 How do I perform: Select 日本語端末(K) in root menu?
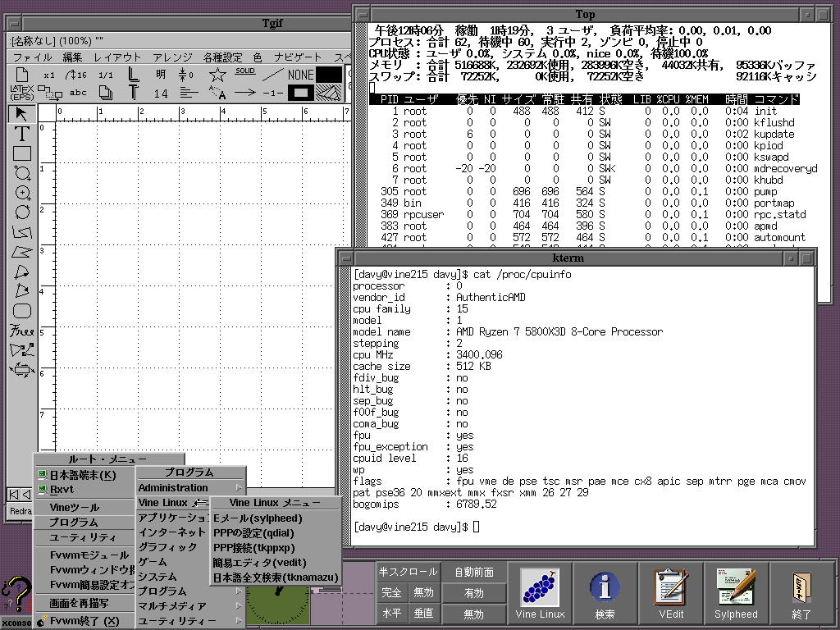[84, 475]
